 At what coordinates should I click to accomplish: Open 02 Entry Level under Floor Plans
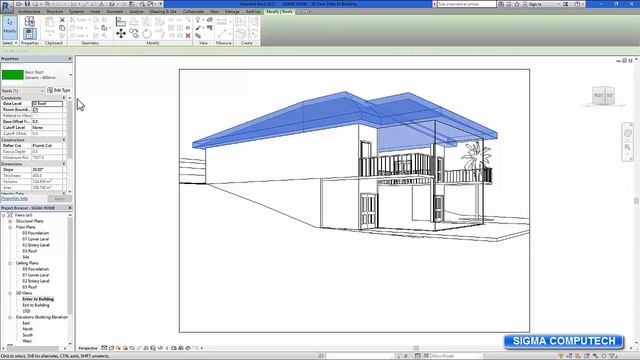36,245
